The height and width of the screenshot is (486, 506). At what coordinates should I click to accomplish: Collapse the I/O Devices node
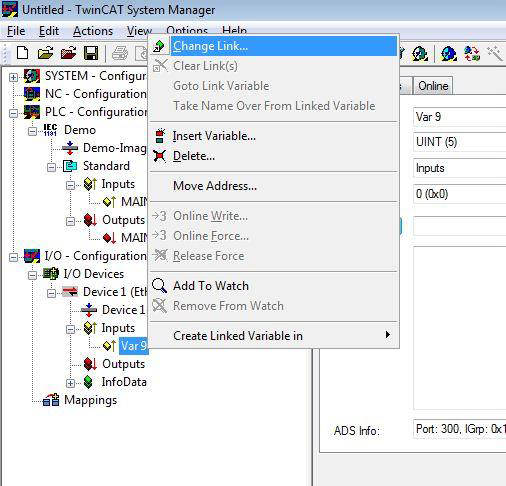(x=32, y=276)
